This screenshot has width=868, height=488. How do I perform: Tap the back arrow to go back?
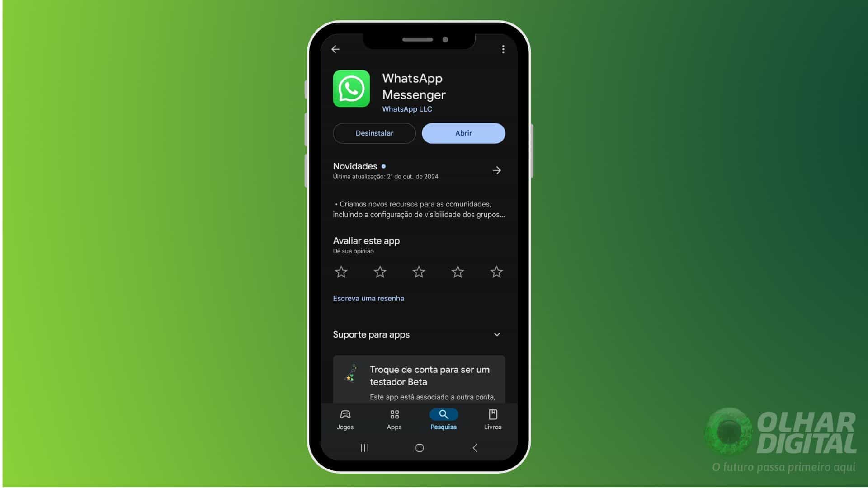tap(335, 49)
